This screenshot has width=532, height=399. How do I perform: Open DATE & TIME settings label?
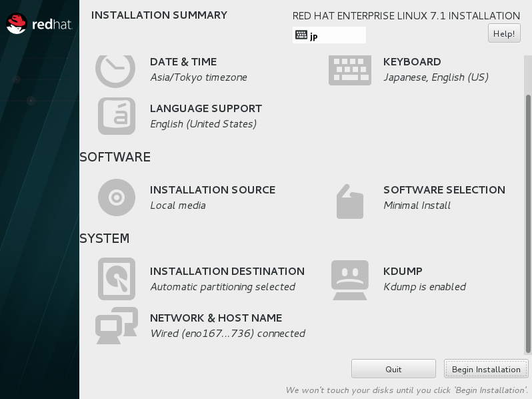click(x=183, y=62)
